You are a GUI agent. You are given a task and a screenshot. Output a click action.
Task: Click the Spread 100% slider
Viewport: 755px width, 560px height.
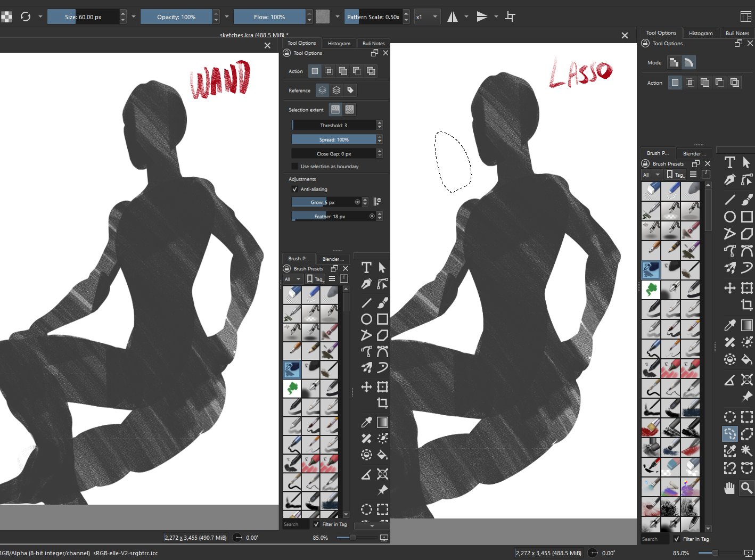coord(333,139)
